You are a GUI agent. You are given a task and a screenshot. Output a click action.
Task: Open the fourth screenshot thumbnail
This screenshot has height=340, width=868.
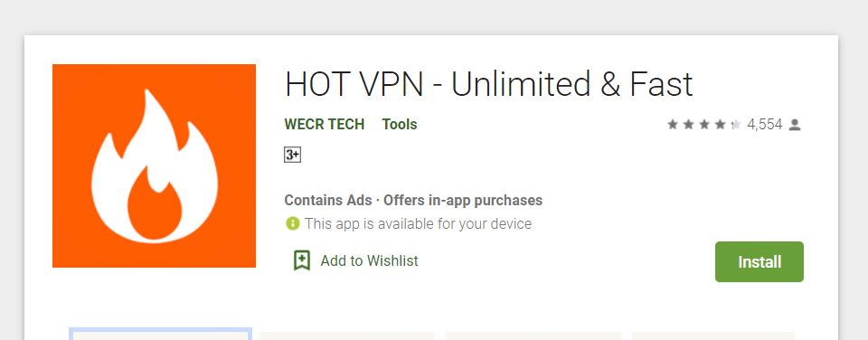[719, 336]
